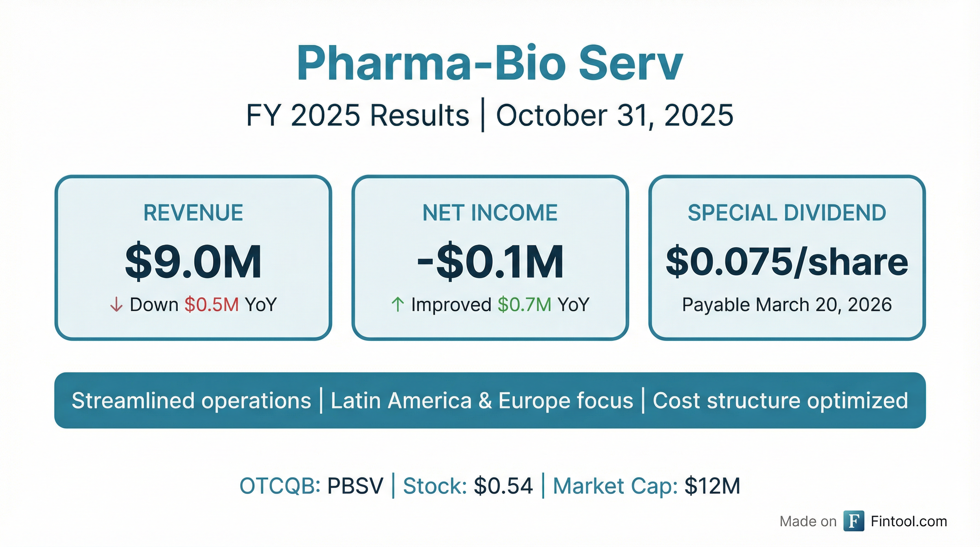Screen dimensions: 980x547
Task: Click the Fintool "F" logo icon
Action: 854,521
